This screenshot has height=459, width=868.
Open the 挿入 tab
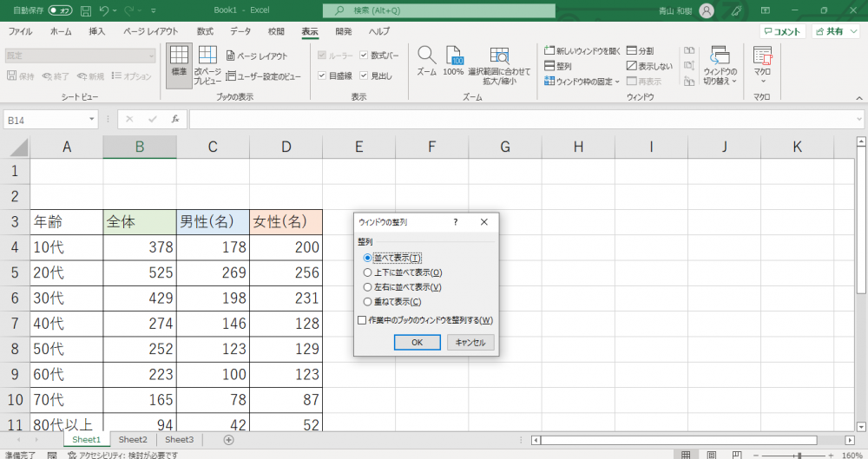pos(97,31)
